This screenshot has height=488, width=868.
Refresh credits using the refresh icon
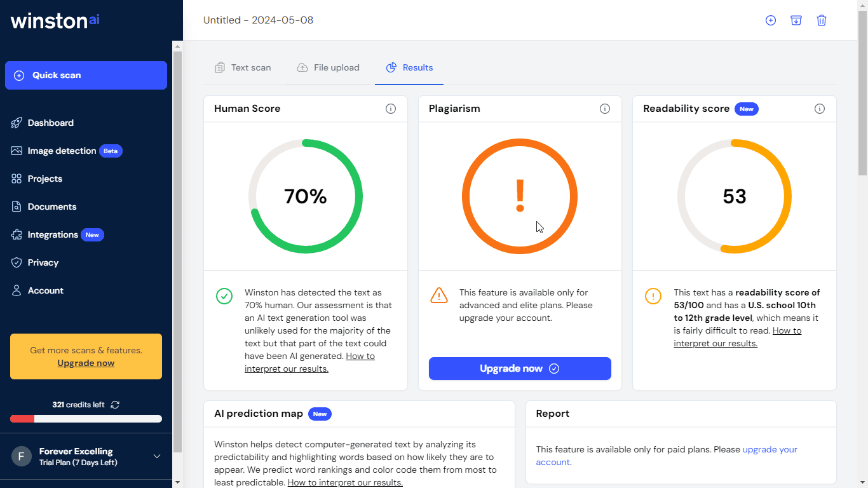pyautogui.click(x=115, y=405)
